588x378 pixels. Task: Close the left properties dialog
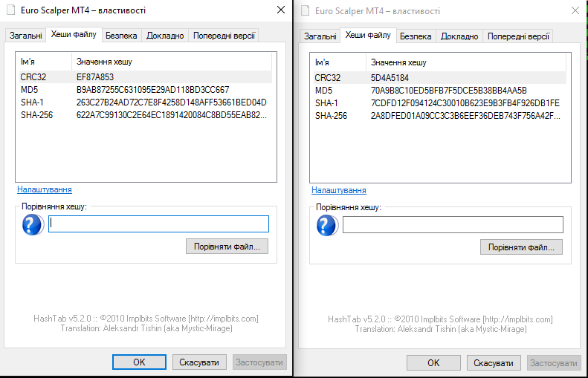click(x=281, y=10)
